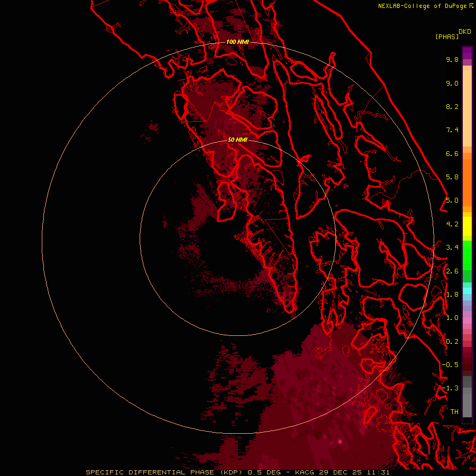
Task: Click the 0.2 value on the color scale
Action: [x=452, y=342]
